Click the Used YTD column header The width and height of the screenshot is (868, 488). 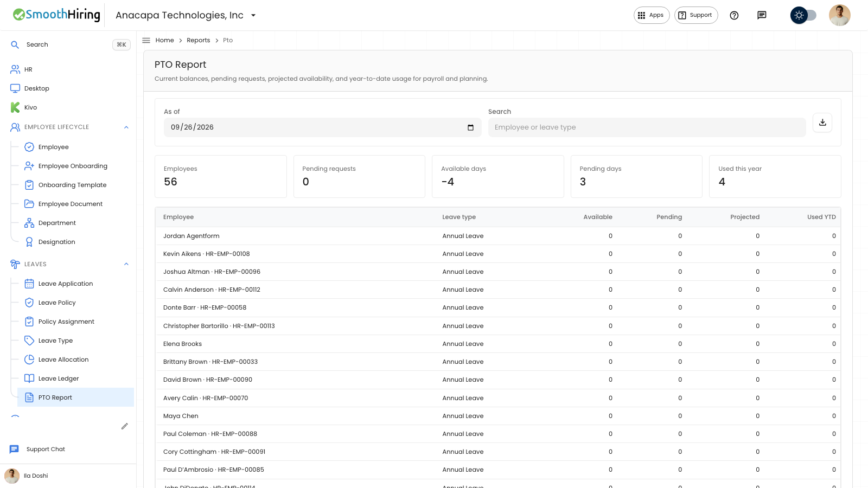coord(821,217)
